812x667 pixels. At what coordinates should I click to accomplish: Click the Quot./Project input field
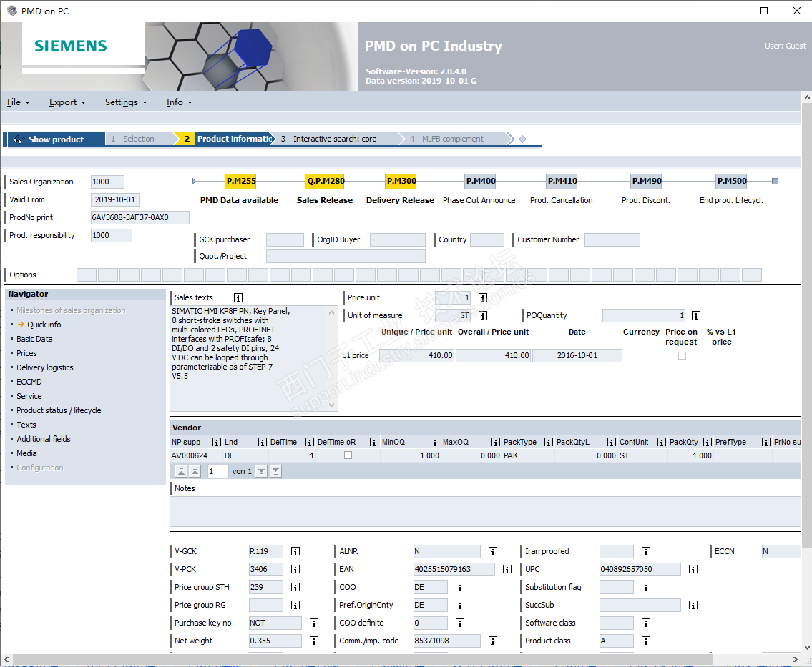click(346, 256)
